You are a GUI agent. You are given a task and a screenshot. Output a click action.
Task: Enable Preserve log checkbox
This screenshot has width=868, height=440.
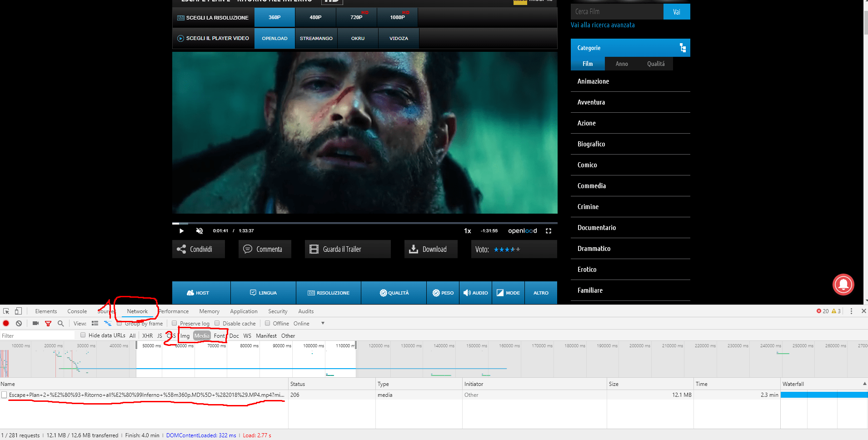174,323
